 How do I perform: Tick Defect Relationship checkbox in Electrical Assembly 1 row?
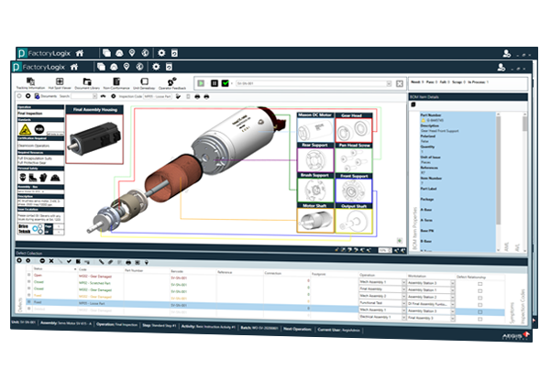(x=480, y=319)
